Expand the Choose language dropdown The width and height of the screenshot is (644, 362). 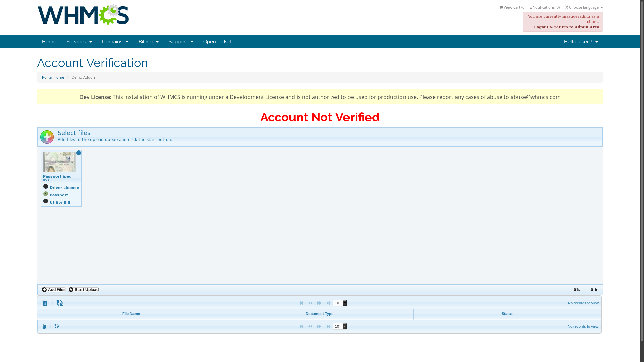(x=584, y=7)
